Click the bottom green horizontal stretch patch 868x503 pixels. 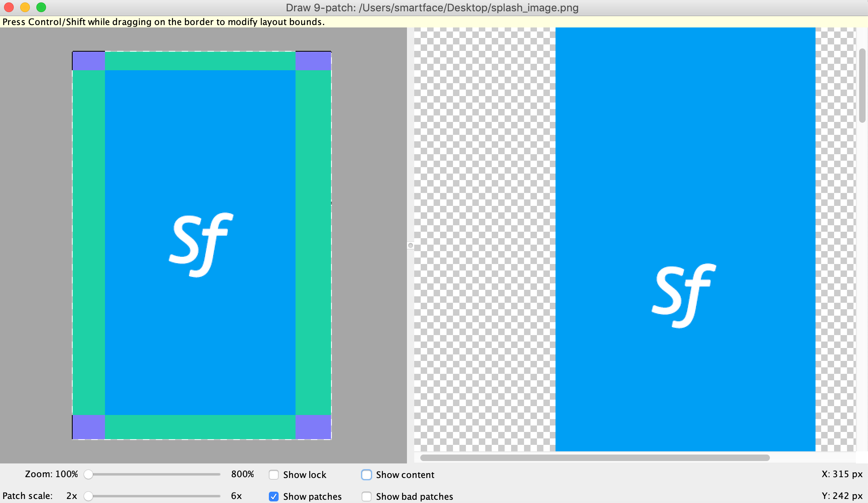click(200, 427)
